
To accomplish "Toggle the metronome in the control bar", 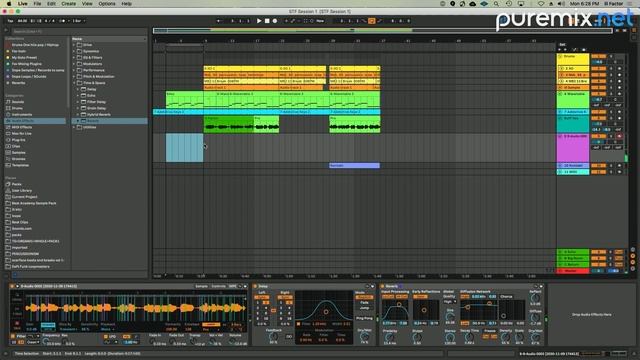I will 62,21.
